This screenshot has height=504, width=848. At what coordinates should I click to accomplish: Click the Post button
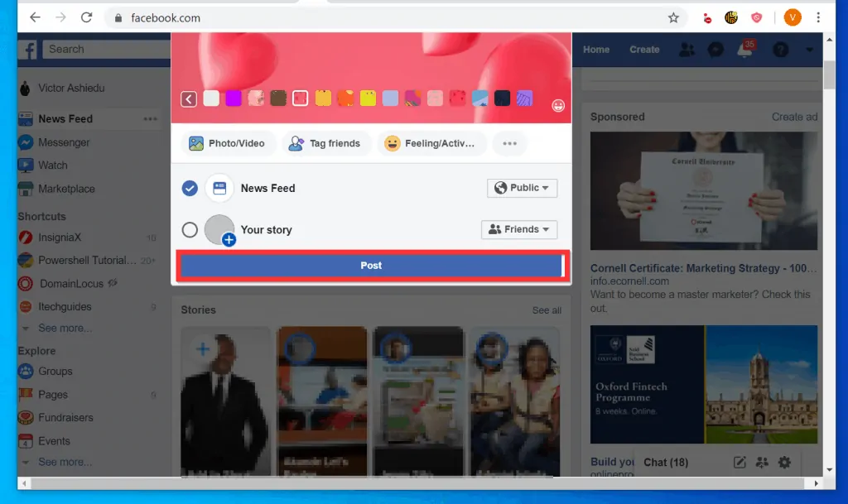click(x=371, y=265)
